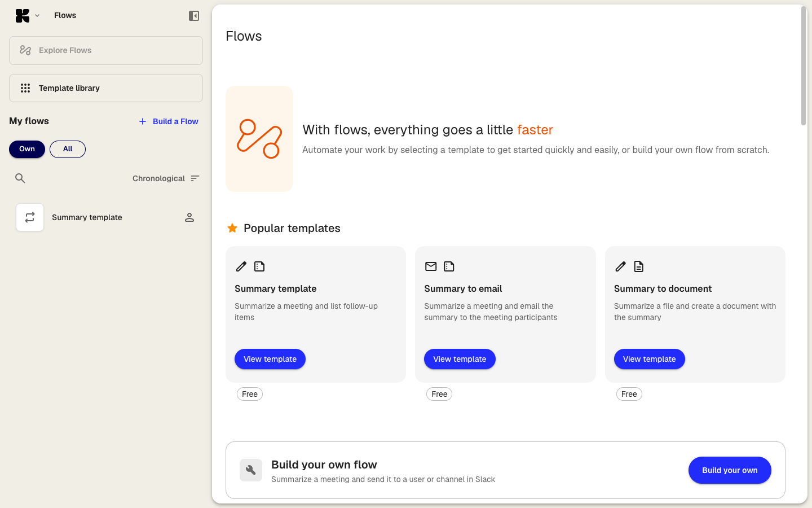Open the Chronological sort dropdown
This screenshot has height=508, width=812.
pos(165,178)
